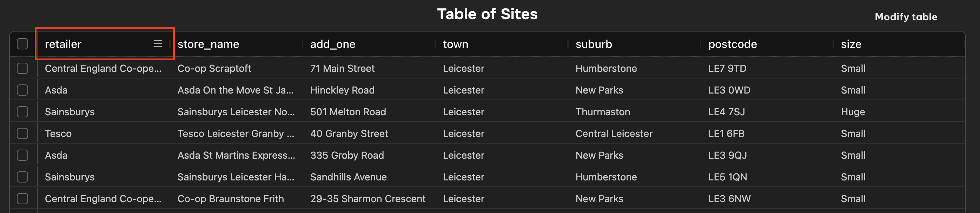
Task: Click the Modify table button
Action: click(906, 17)
